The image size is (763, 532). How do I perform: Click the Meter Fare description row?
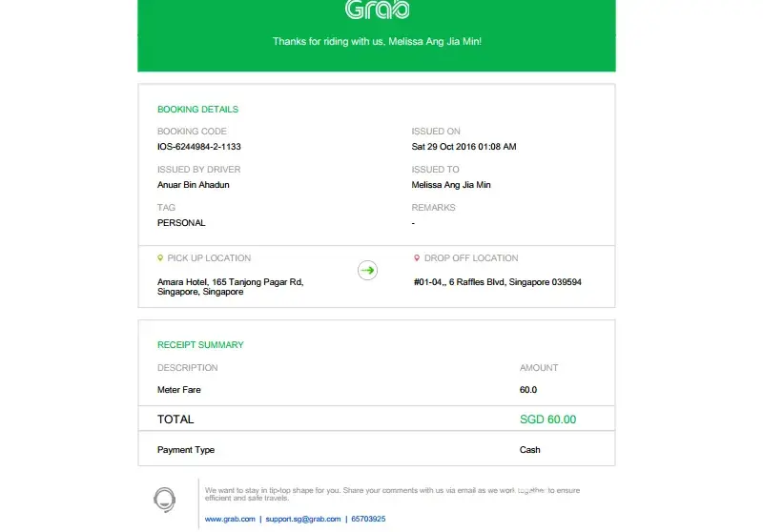tap(179, 390)
